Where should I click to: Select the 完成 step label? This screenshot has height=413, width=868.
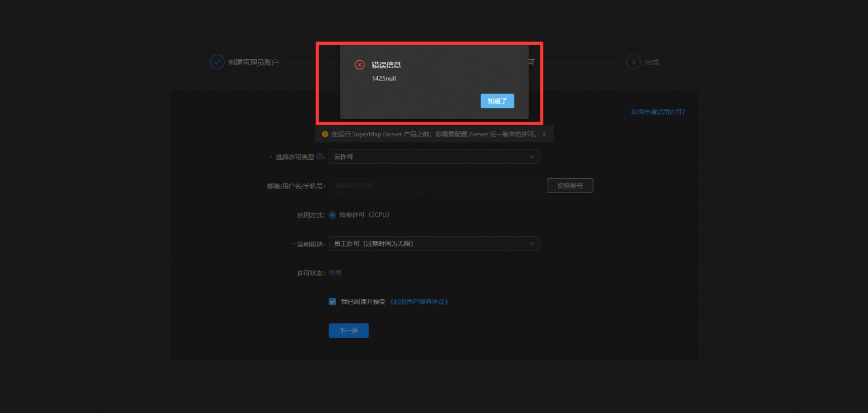coord(651,62)
